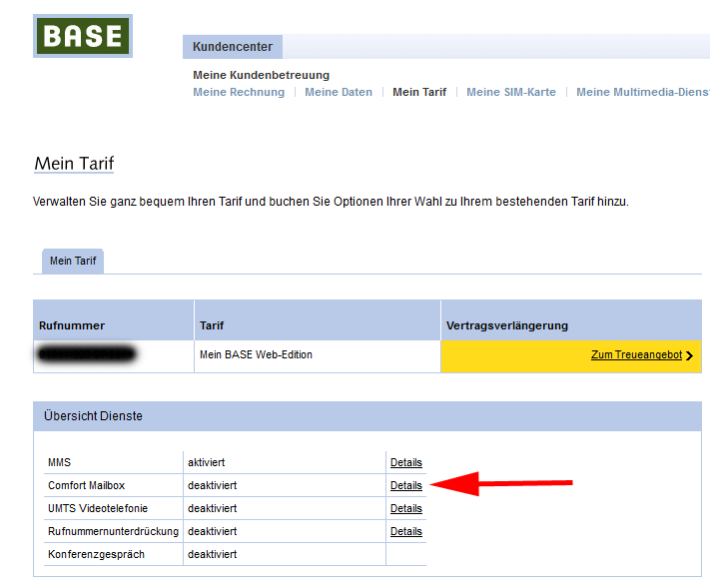Image resolution: width=710 pixels, height=588 pixels.
Task: Click deaktiviert status of Comfort Mailbox
Action: (212, 486)
